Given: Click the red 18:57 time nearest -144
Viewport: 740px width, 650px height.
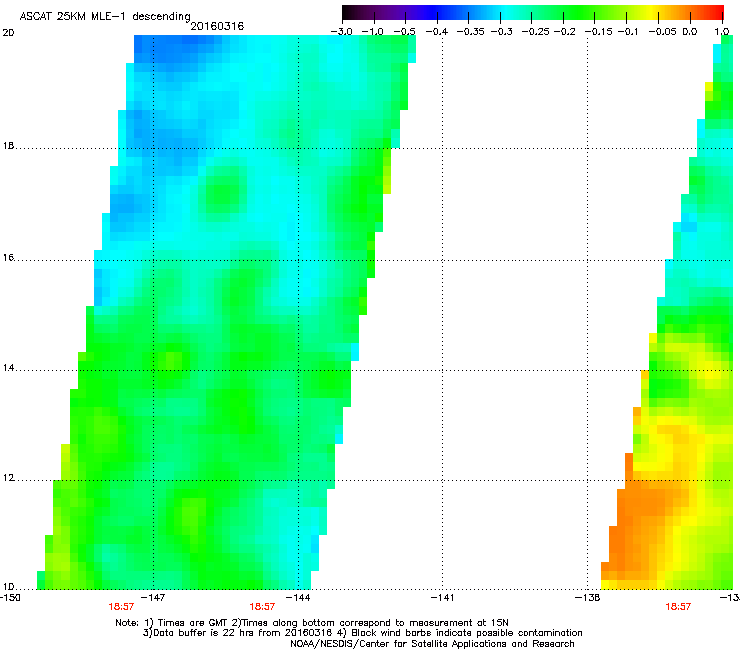Looking at the screenshot, I should tap(262, 607).
